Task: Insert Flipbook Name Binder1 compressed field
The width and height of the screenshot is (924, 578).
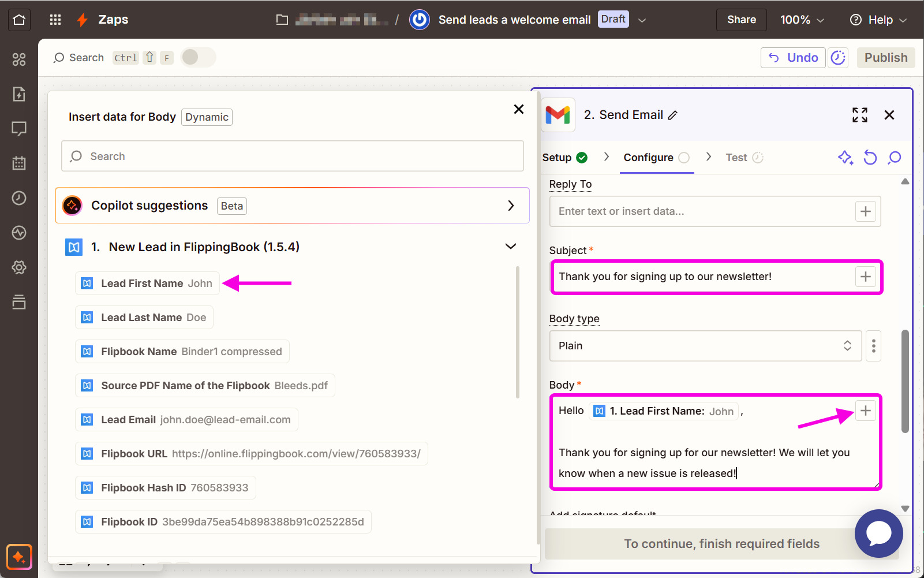Action: 182,351
